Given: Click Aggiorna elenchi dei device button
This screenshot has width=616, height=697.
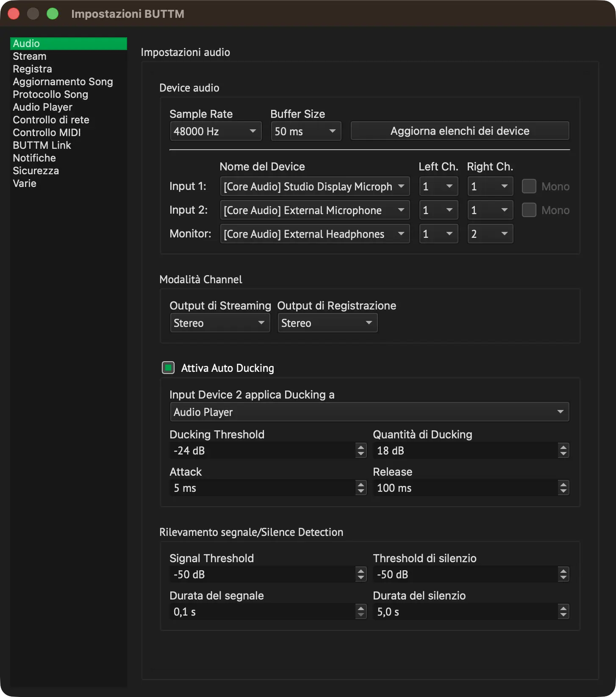Looking at the screenshot, I should click(x=460, y=131).
